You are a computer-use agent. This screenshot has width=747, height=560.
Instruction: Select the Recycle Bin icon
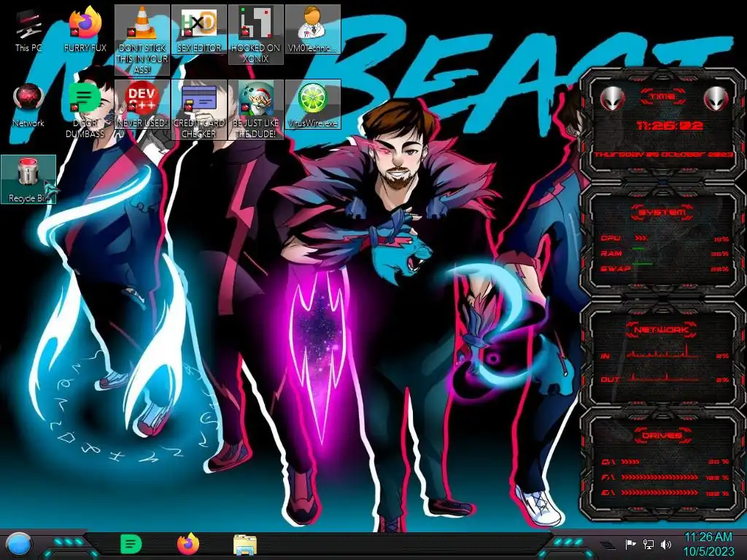click(x=28, y=179)
